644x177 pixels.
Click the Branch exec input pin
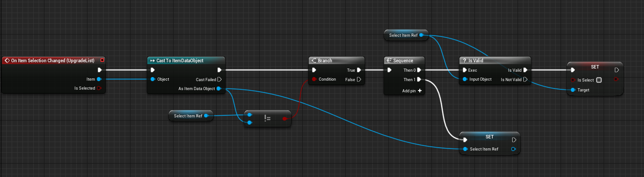314,70
